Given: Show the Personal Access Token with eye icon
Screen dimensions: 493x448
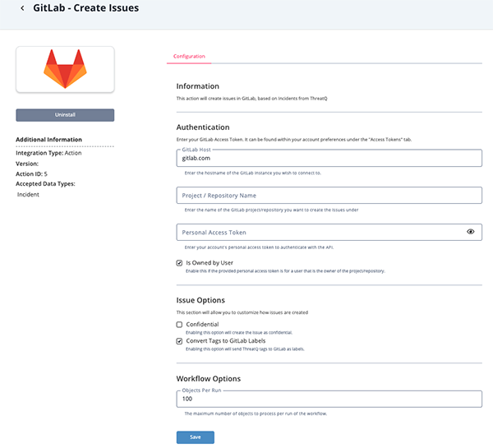Looking at the screenshot, I should click(x=471, y=233).
